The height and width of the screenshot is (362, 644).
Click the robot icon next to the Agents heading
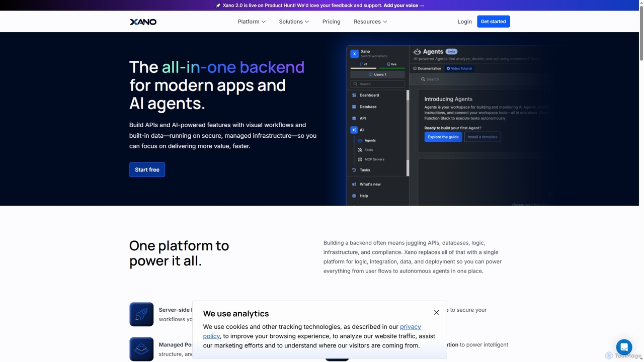pyautogui.click(x=417, y=51)
